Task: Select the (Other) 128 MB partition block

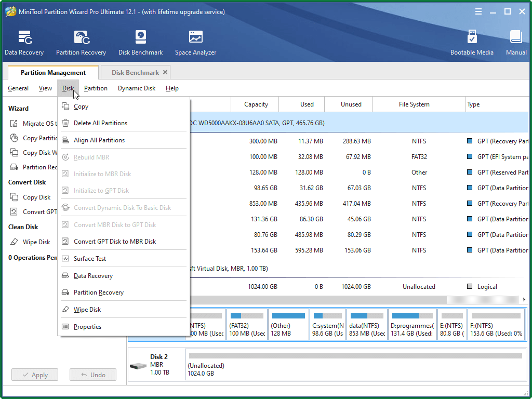Action: click(x=288, y=325)
